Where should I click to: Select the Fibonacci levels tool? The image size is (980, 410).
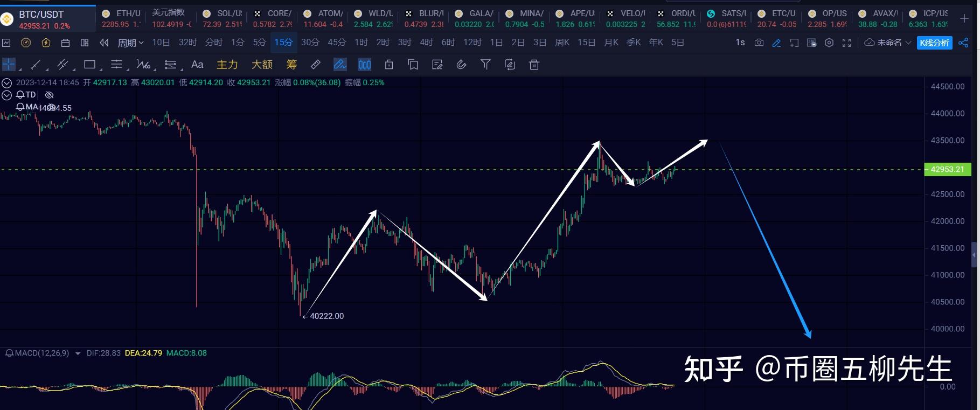(x=170, y=65)
